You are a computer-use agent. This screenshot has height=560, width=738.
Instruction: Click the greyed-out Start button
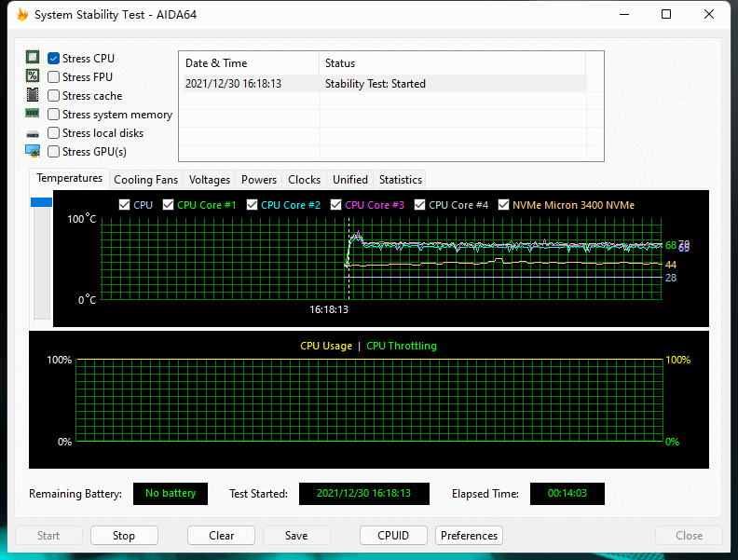coord(48,536)
